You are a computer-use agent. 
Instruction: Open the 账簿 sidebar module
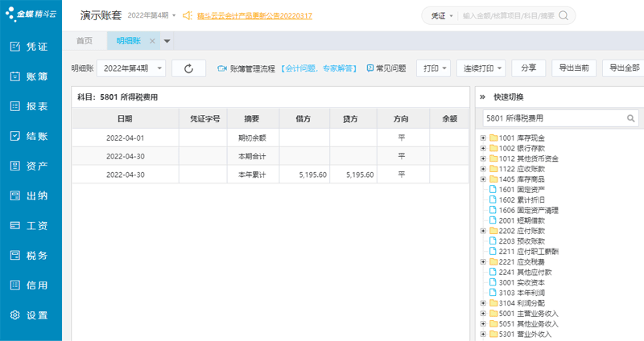point(29,76)
